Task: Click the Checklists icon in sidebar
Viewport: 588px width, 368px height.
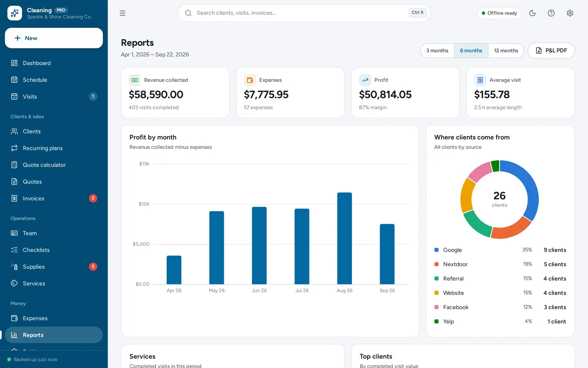Action: pyautogui.click(x=14, y=250)
